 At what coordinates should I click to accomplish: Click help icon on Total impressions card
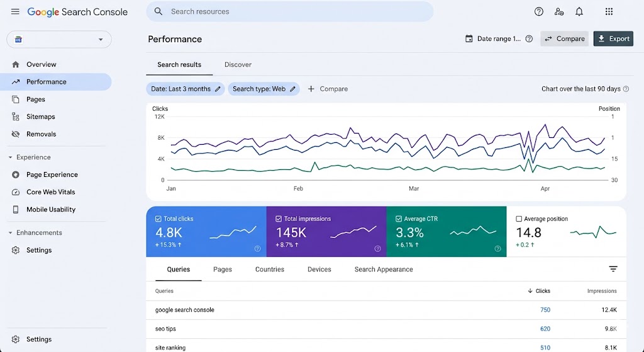pyautogui.click(x=377, y=248)
